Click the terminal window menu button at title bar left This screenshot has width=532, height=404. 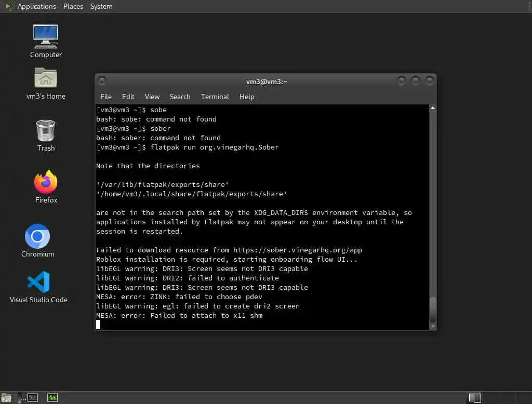102,80
